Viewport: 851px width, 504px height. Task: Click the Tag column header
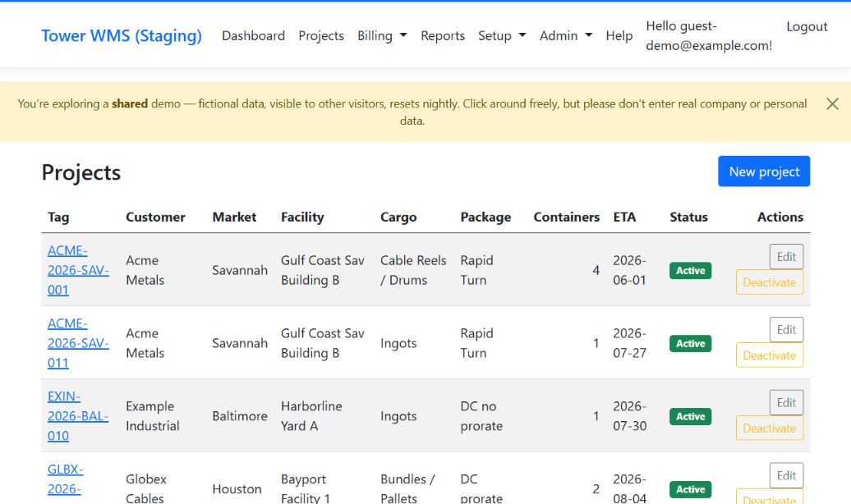click(58, 217)
